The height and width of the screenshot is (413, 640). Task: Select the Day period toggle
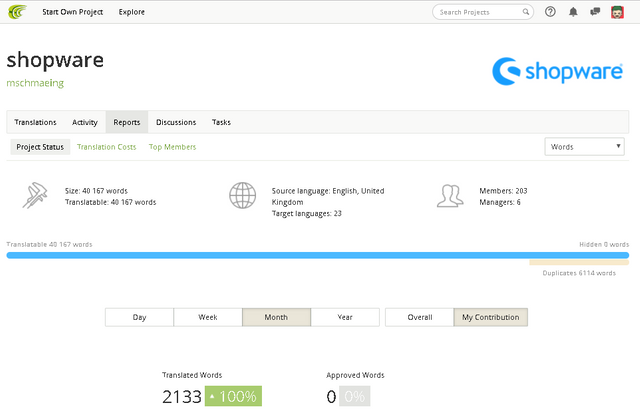(139, 317)
